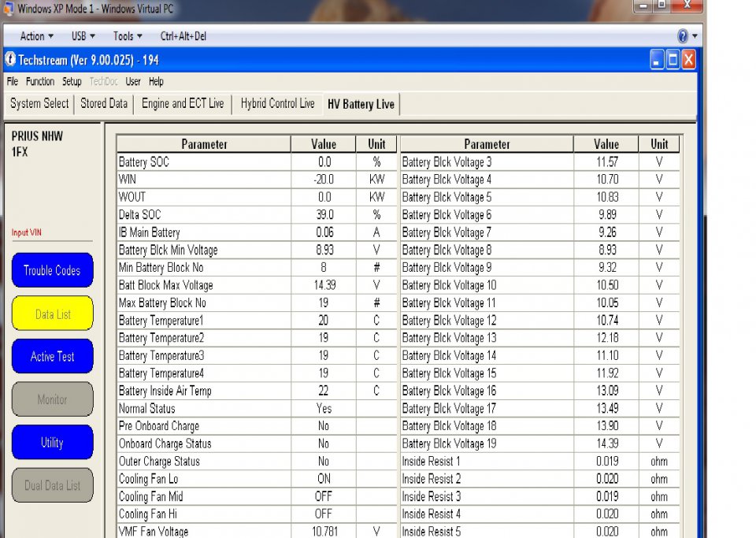Select the WIN parameter row

click(x=257, y=180)
